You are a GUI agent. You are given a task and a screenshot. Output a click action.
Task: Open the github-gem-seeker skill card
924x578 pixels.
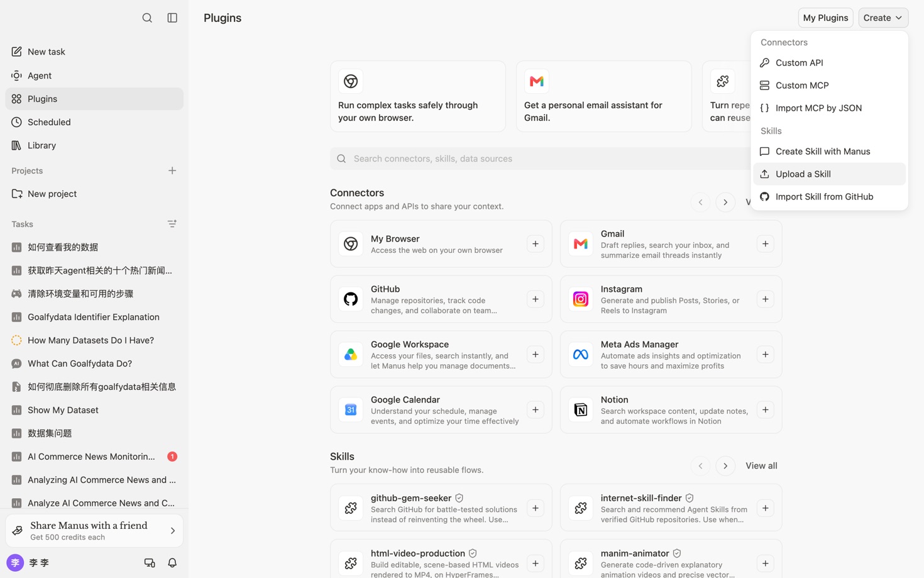pyautogui.click(x=441, y=508)
